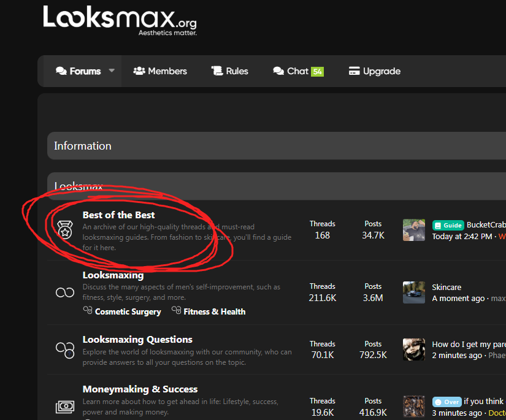The width and height of the screenshot is (506, 420).
Task: Open the Fitness & Health subforum
Action: tap(214, 311)
